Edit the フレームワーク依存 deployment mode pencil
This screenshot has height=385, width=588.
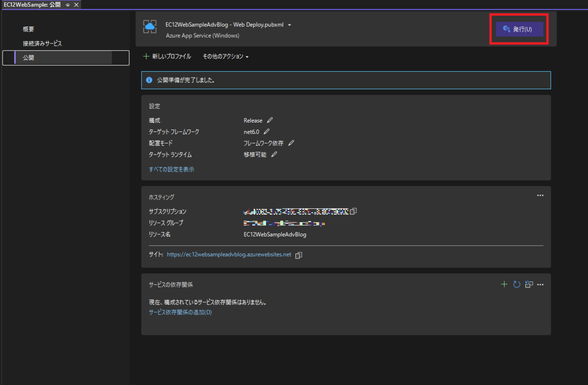291,143
